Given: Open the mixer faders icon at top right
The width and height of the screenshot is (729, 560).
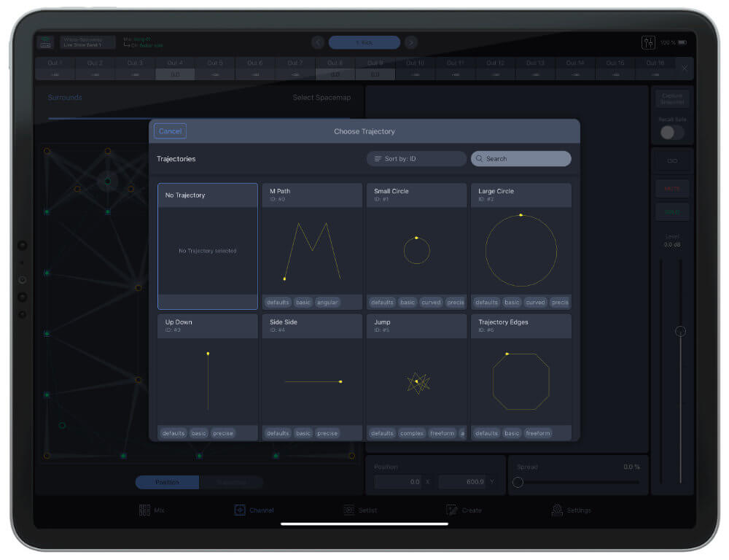Looking at the screenshot, I should pos(648,43).
